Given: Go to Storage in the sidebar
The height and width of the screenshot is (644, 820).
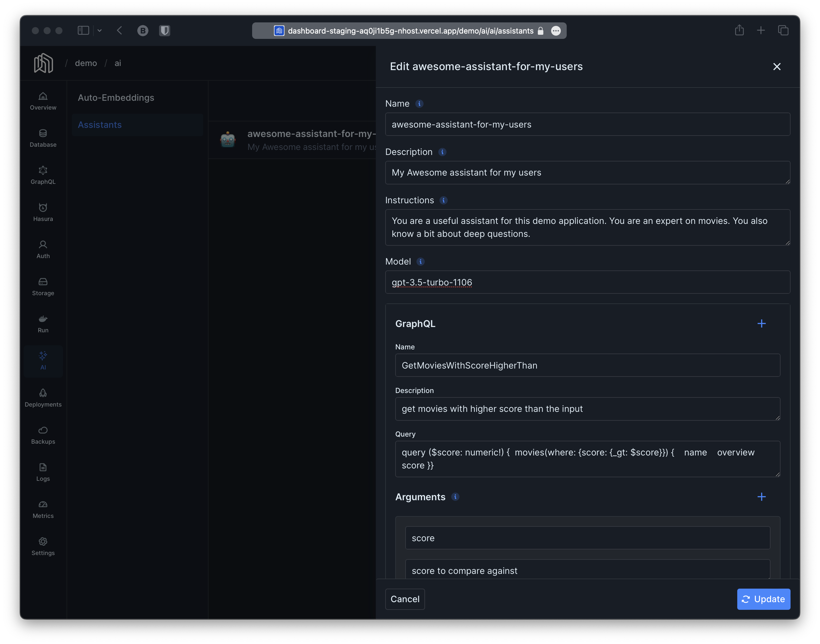Looking at the screenshot, I should (x=43, y=287).
